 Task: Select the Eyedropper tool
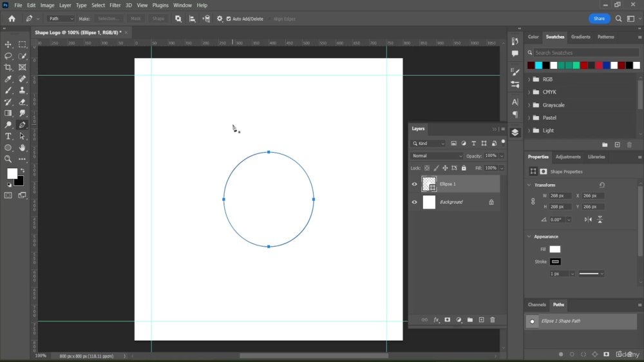point(8,79)
